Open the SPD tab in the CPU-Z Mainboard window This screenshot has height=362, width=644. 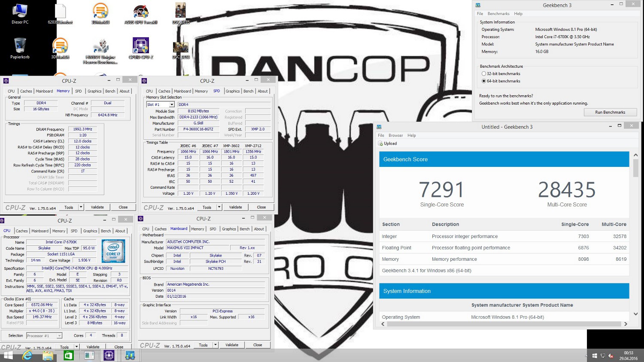pos(213,229)
